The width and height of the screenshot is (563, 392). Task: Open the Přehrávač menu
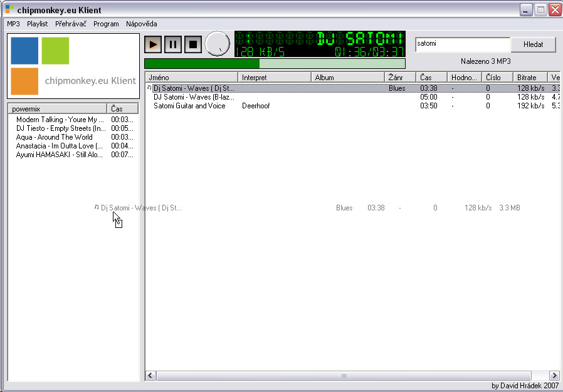pyautogui.click(x=71, y=24)
